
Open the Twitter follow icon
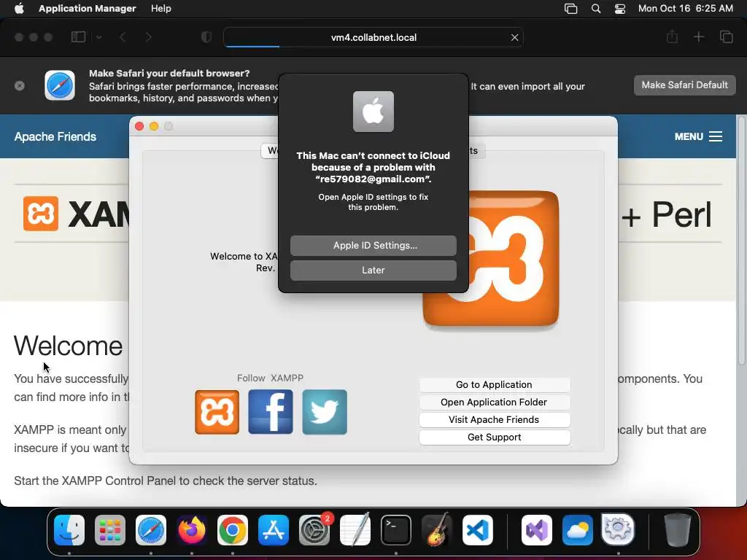point(325,412)
